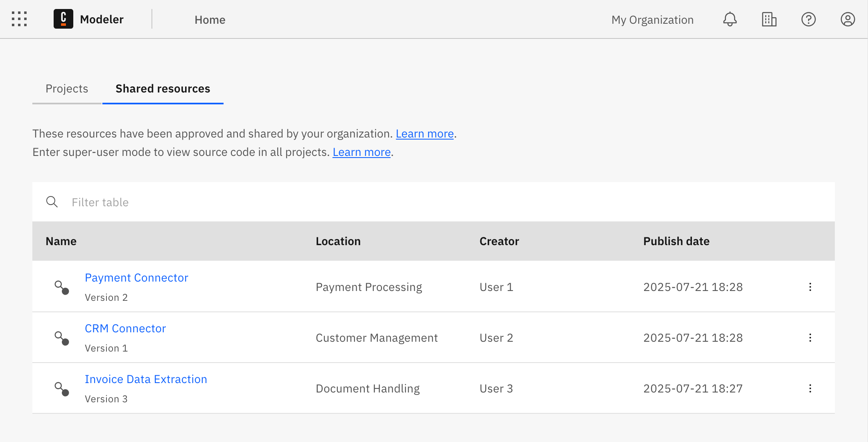Open the overflow menu for Payment Connector
The image size is (868, 442).
point(810,287)
